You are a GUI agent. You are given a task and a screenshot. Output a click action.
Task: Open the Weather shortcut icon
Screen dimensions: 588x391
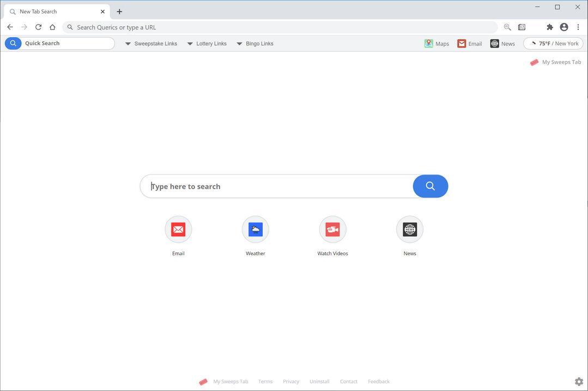256,229
